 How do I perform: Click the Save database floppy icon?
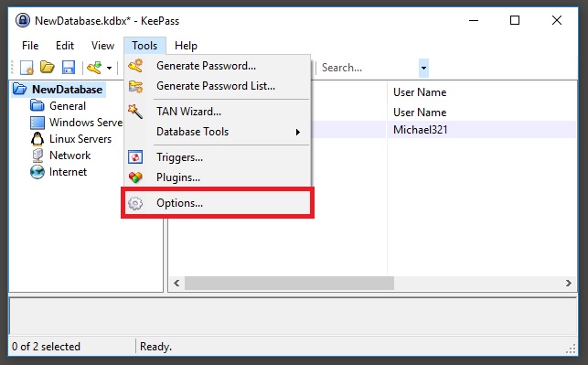(69, 68)
